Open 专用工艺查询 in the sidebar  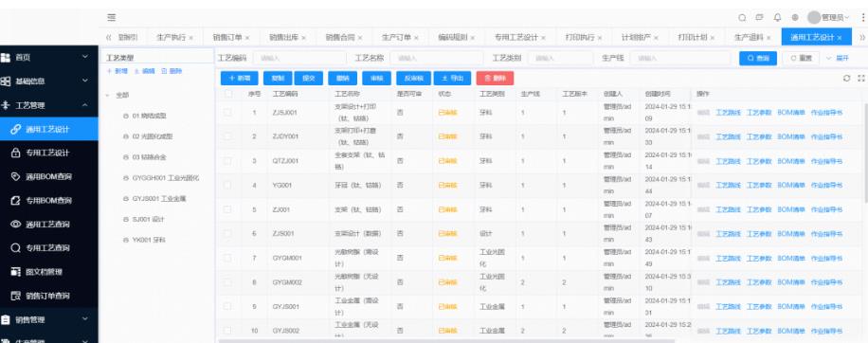tap(48, 248)
